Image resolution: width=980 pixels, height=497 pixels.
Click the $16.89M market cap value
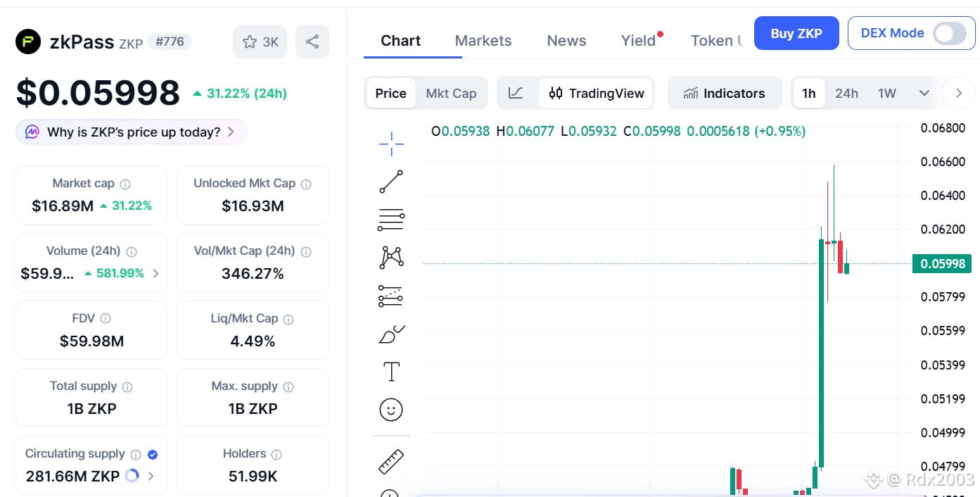click(x=63, y=206)
